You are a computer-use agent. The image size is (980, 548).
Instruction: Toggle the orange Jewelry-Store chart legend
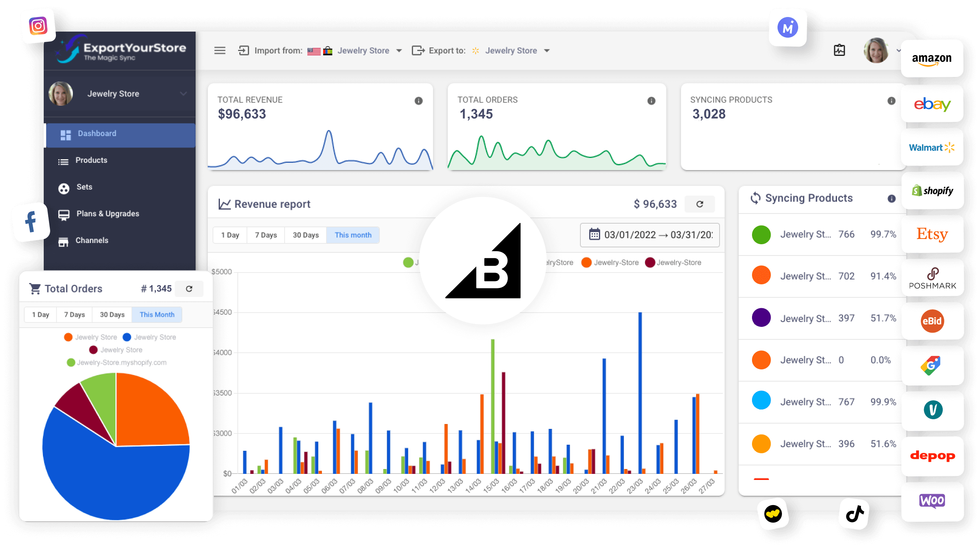pos(610,262)
